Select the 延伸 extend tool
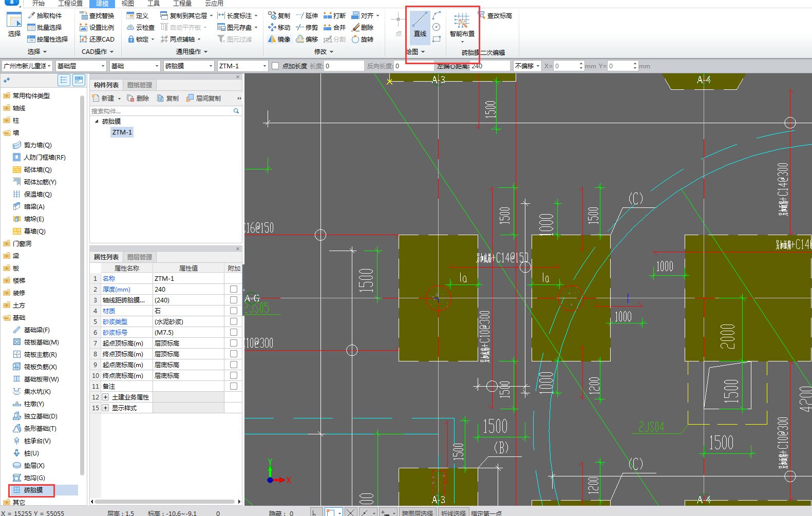The width and height of the screenshot is (812, 516). (x=307, y=15)
